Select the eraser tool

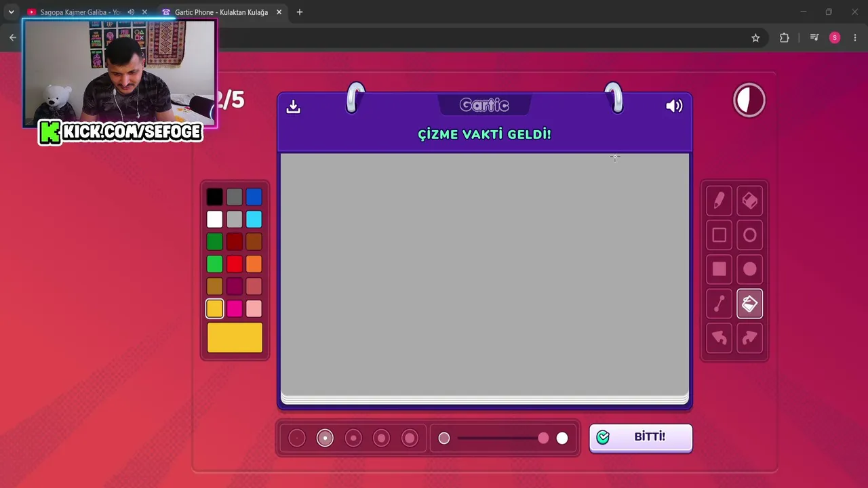point(749,201)
